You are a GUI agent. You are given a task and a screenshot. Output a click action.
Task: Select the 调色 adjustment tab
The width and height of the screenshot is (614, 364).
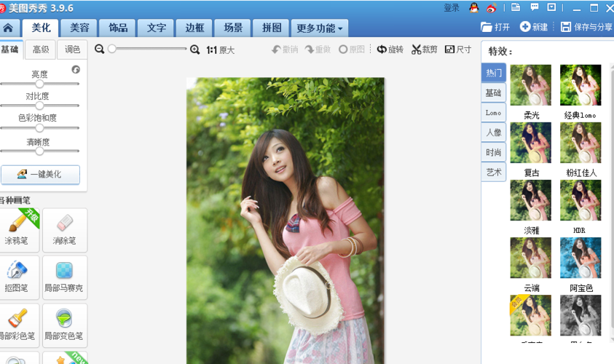(72, 50)
